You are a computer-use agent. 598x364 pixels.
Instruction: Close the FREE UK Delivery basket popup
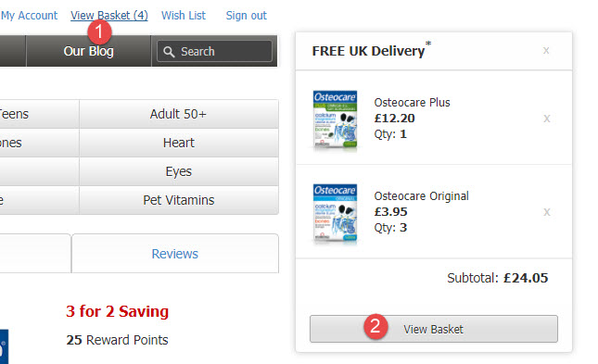546,50
